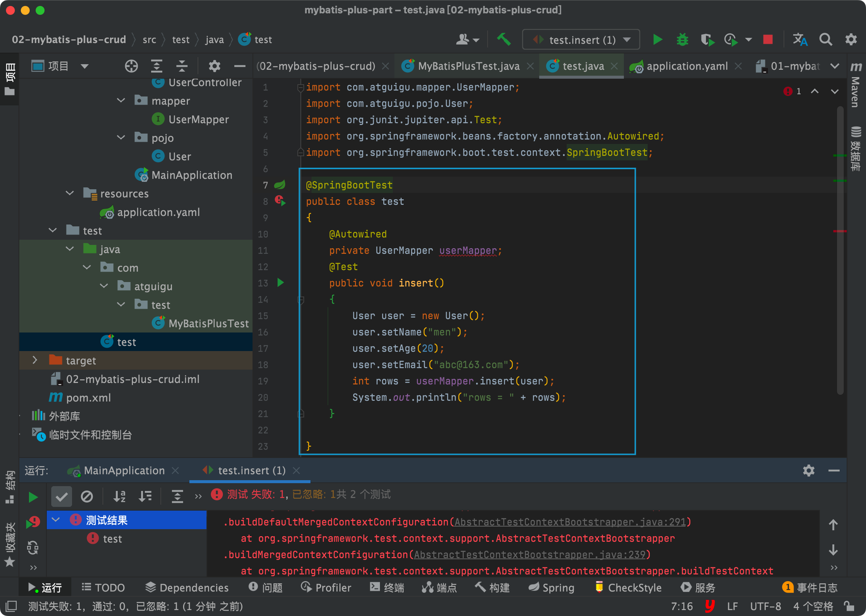Click the green Run button in toolbar
Viewport: 866px width, 616px height.
tap(657, 39)
